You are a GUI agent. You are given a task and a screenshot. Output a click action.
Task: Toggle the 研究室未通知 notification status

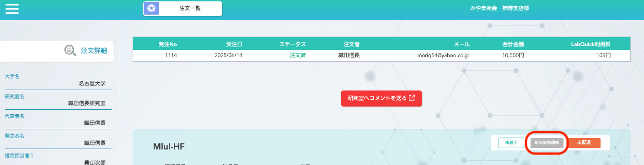click(547, 143)
